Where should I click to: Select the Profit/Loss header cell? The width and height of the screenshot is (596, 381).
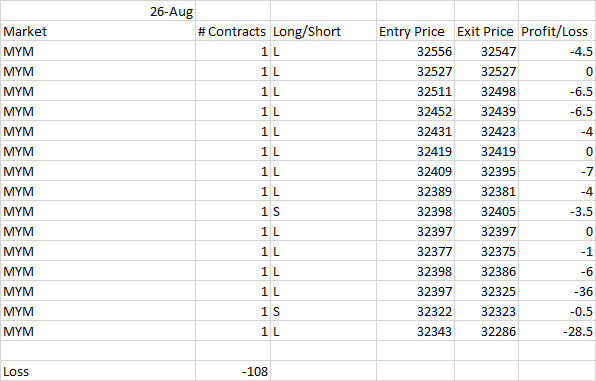pos(557,31)
